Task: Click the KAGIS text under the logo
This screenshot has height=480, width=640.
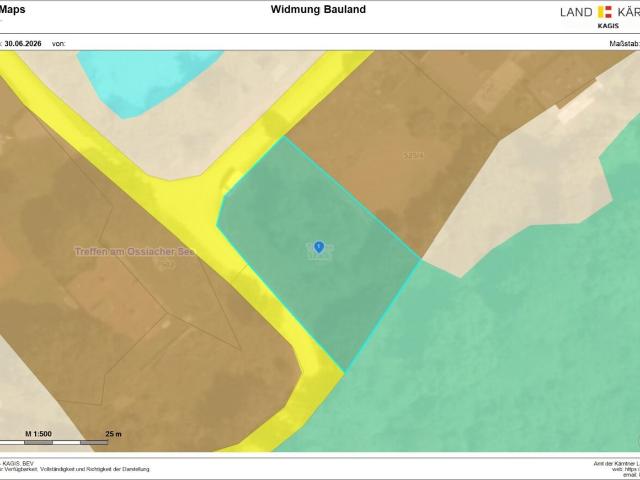Action: [x=608, y=26]
